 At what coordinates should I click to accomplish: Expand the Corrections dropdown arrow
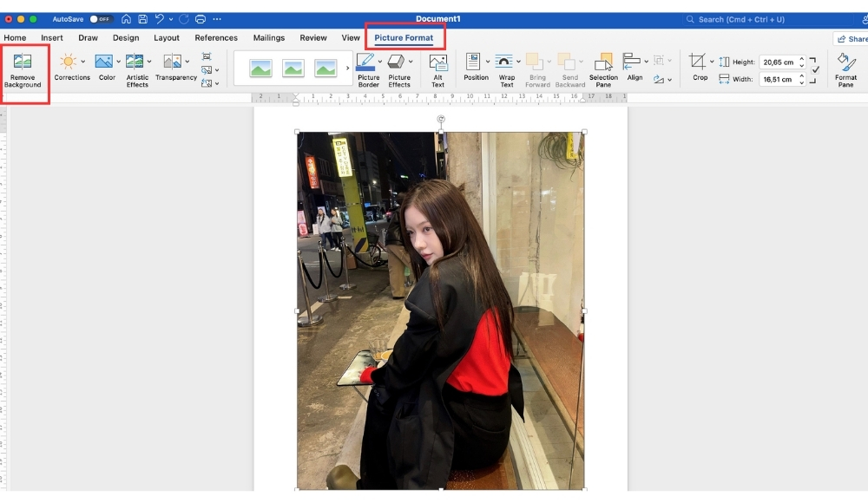point(83,62)
